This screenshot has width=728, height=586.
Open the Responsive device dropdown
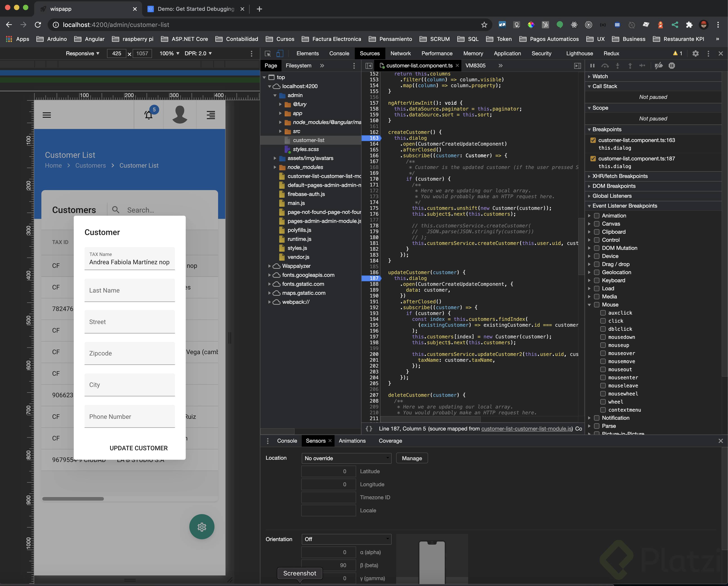tap(83, 53)
